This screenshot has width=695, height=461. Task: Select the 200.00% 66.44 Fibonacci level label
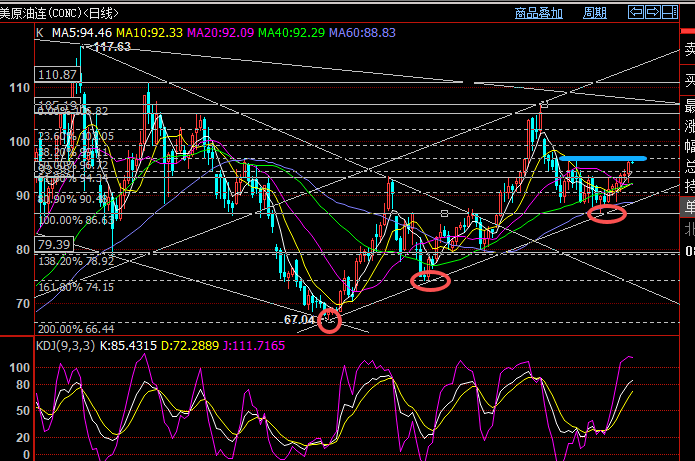coord(76,329)
